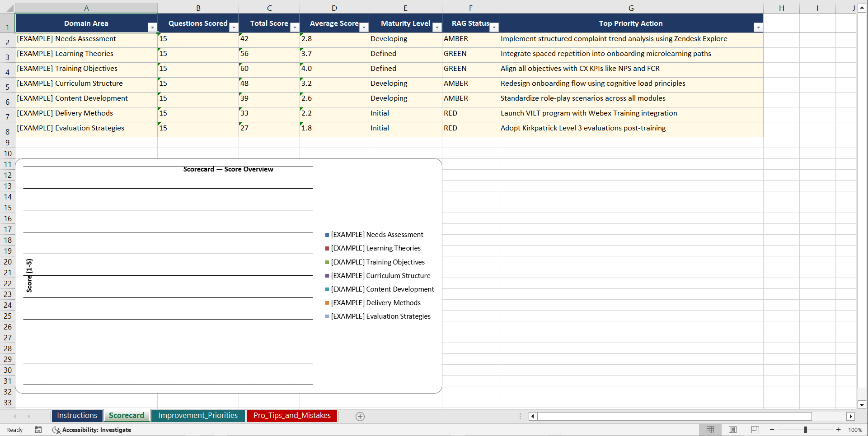The width and height of the screenshot is (868, 436).
Task: Select the Pro_Tips_and_Mistakes sheet
Action: (x=291, y=416)
